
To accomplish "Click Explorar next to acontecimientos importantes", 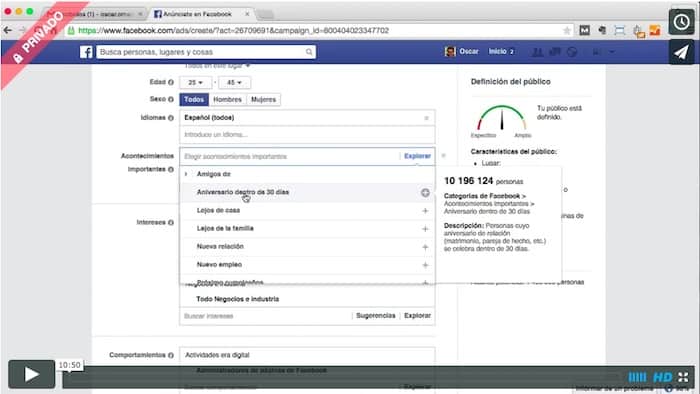I will click(x=417, y=156).
